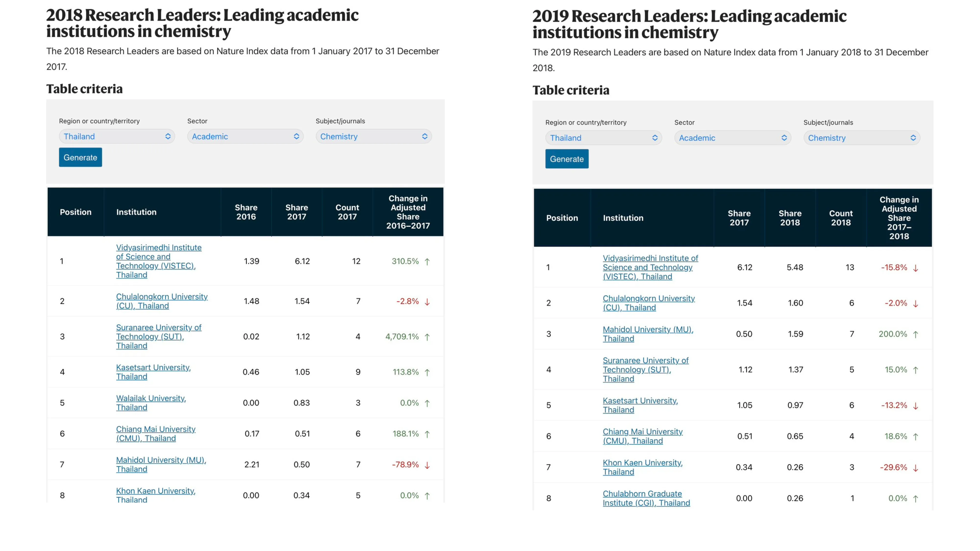
Task: Click the up arrow beside 310.5% change
Action: [x=427, y=262]
